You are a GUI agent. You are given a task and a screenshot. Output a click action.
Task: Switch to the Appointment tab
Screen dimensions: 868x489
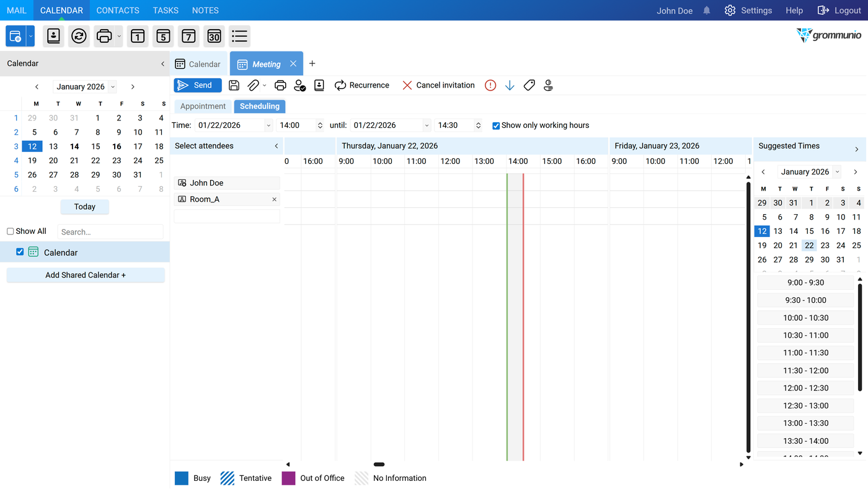[203, 106]
